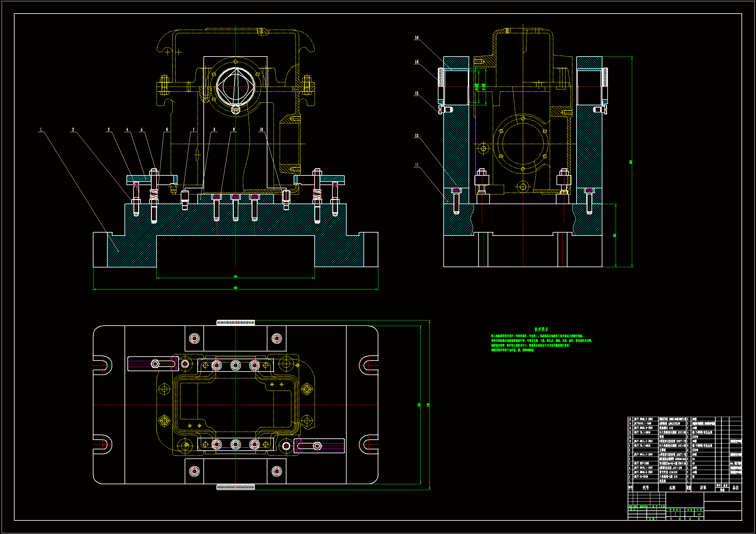Click part callout number 10 in front view

pyautogui.click(x=261, y=130)
